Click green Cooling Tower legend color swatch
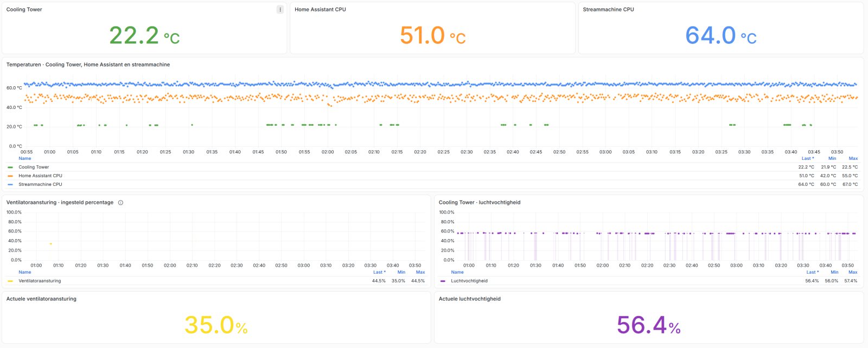This screenshot has width=868, height=348. pyautogui.click(x=10, y=167)
